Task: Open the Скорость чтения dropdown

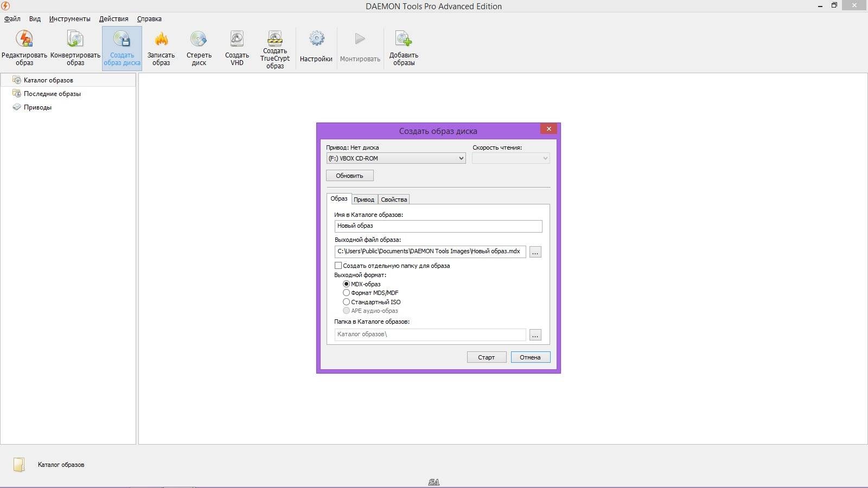Action: point(511,158)
